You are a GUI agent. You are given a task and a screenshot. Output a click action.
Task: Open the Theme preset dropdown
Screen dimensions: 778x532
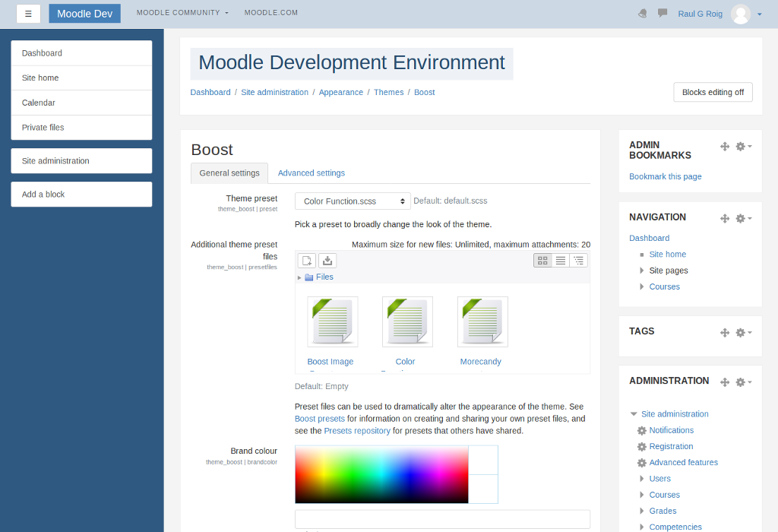[x=353, y=201]
